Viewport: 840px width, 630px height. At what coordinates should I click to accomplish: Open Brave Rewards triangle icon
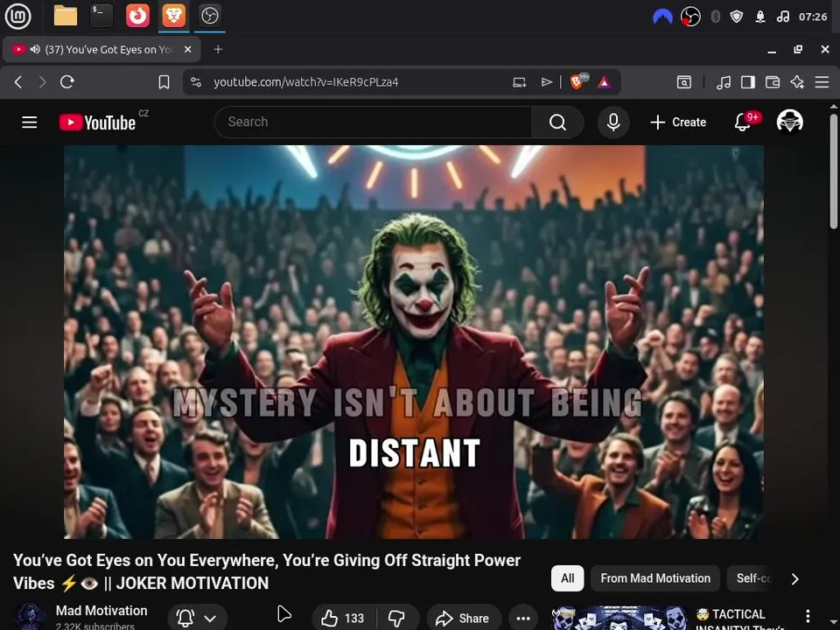[605, 82]
